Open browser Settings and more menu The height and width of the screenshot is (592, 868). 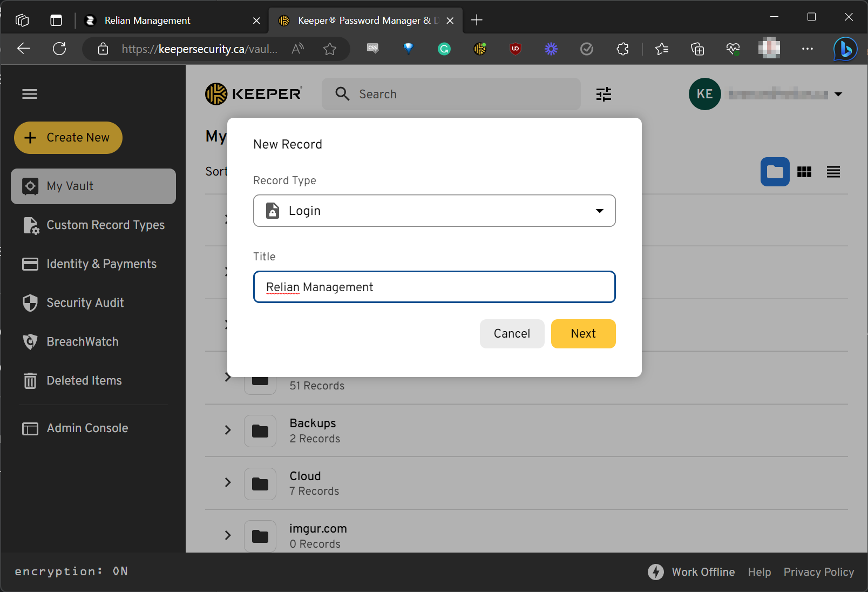[x=808, y=49]
